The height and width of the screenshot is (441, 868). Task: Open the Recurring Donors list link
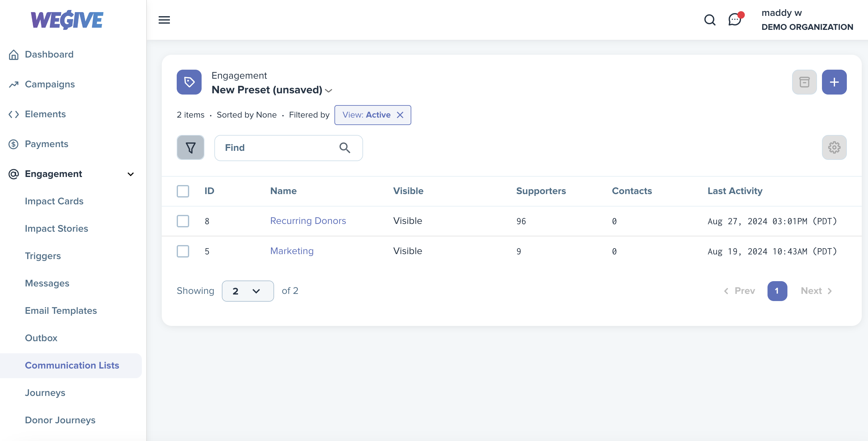tap(308, 221)
